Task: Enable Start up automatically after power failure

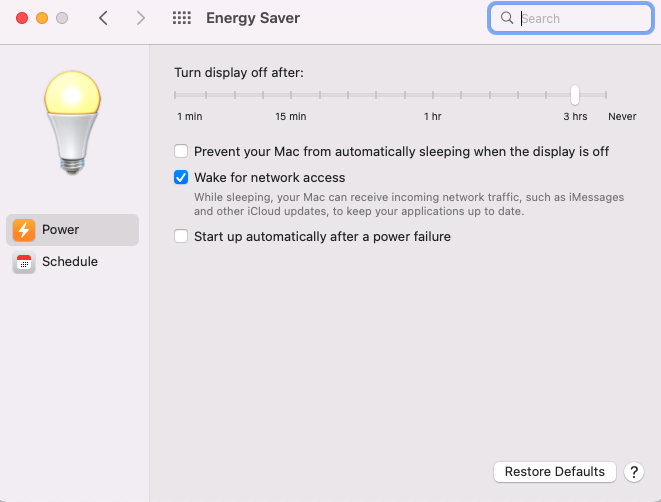Action: (x=181, y=236)
